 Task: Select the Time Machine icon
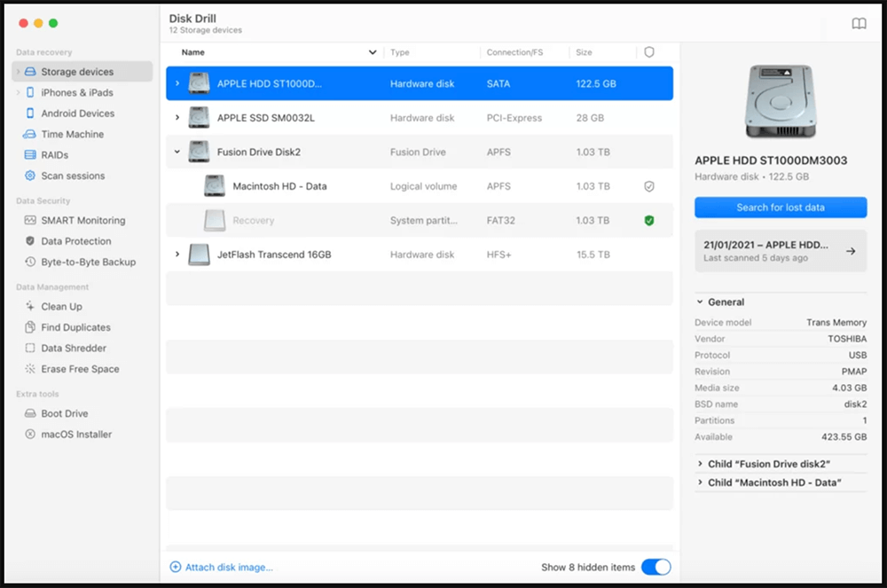pos(30,135)
